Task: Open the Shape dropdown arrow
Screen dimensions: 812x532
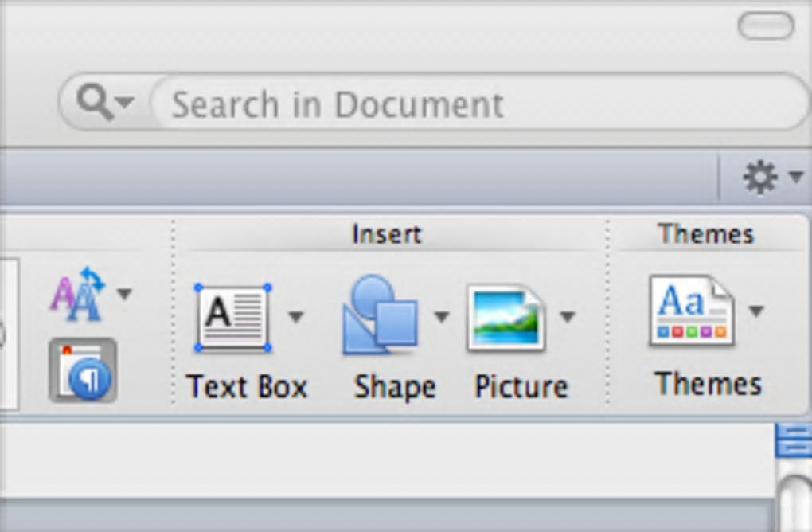Action: pos(441,317)
